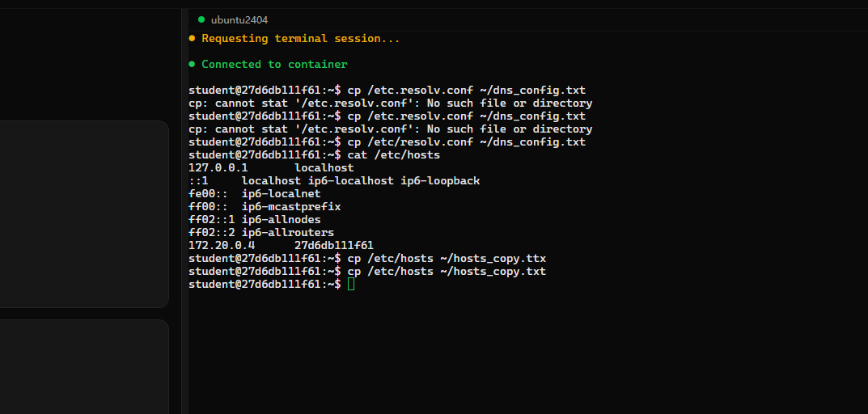Place cursor at the green terminal cursor block
This screenshot has width=868, height=414.
pos(351,284)
